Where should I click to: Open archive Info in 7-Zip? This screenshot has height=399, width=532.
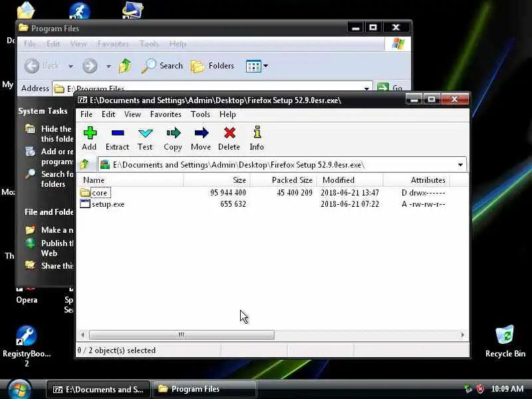[x=257, y=138]
